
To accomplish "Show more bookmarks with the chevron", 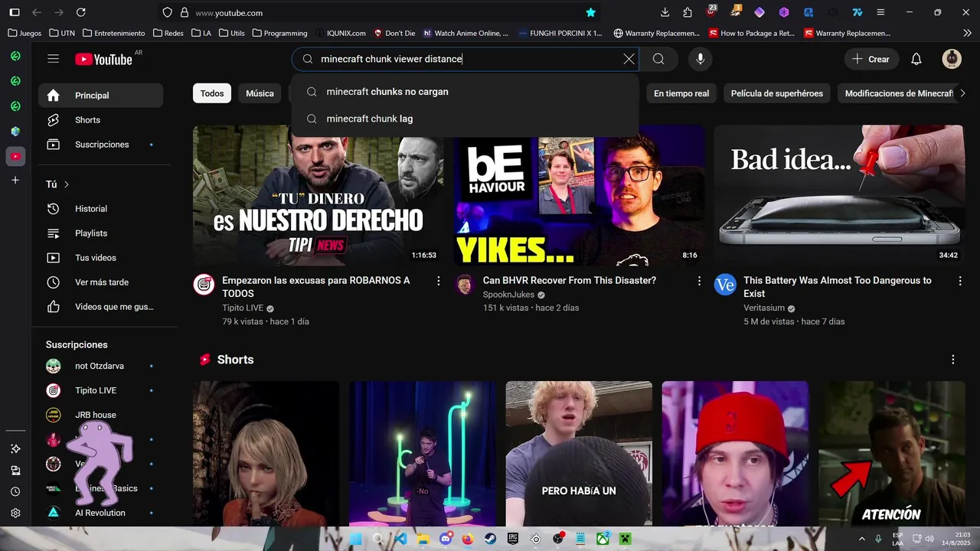I will [967, 33].
